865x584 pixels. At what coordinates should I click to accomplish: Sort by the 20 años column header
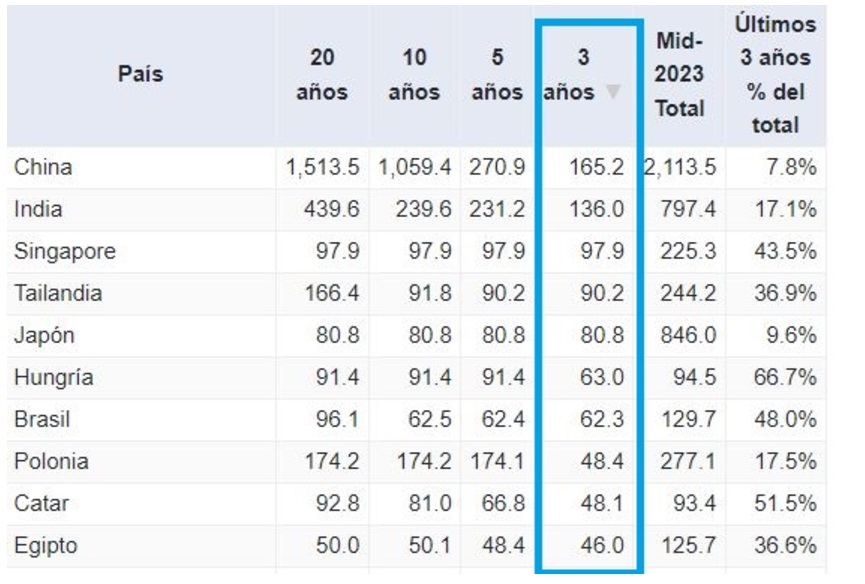322,75
